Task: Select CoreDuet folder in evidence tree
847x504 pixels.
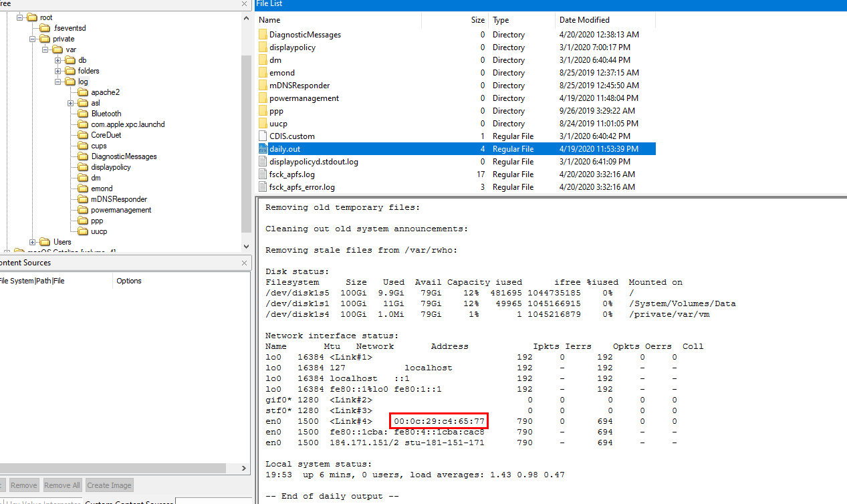Action: pyautogui.click(x=106, y=135)
